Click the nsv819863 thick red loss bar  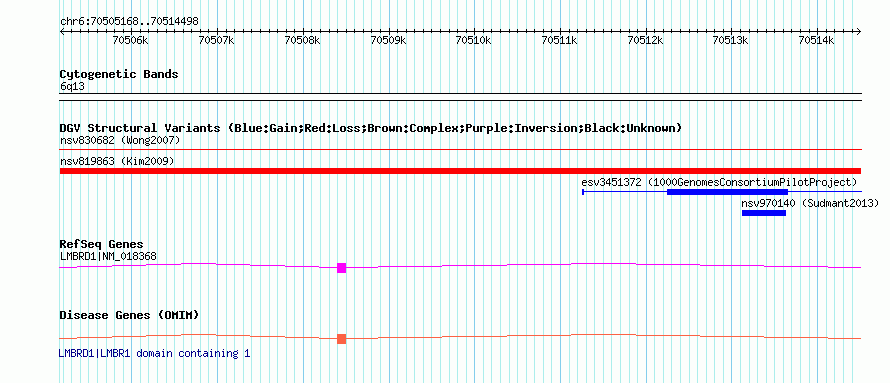(460, 171)
